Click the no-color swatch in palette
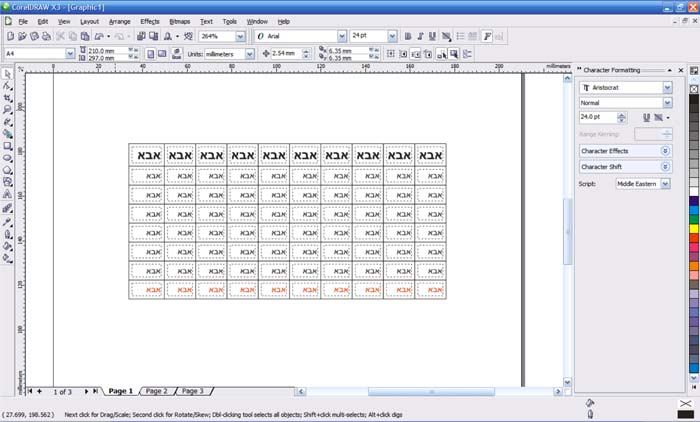The image size is (700, 422). pos(694,89)
